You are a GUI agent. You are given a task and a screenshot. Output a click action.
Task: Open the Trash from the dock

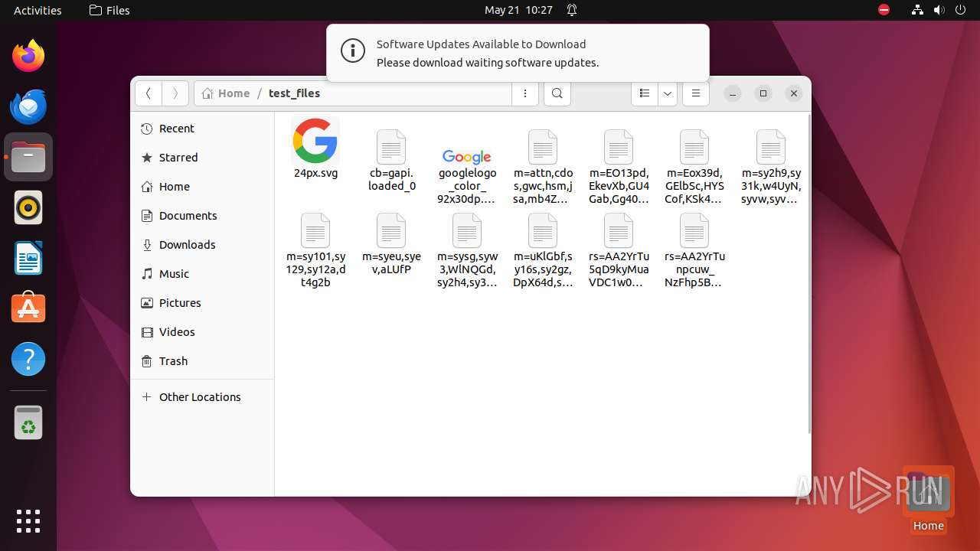coord(28,422)
